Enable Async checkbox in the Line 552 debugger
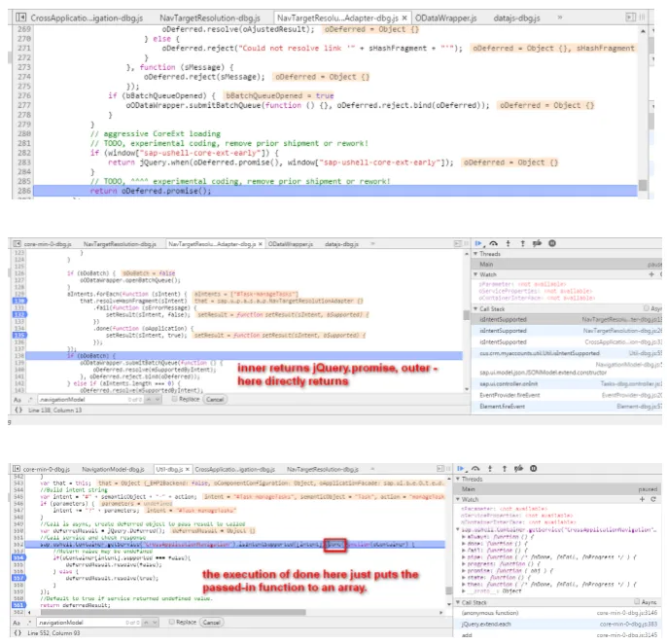 coord(637,602)
